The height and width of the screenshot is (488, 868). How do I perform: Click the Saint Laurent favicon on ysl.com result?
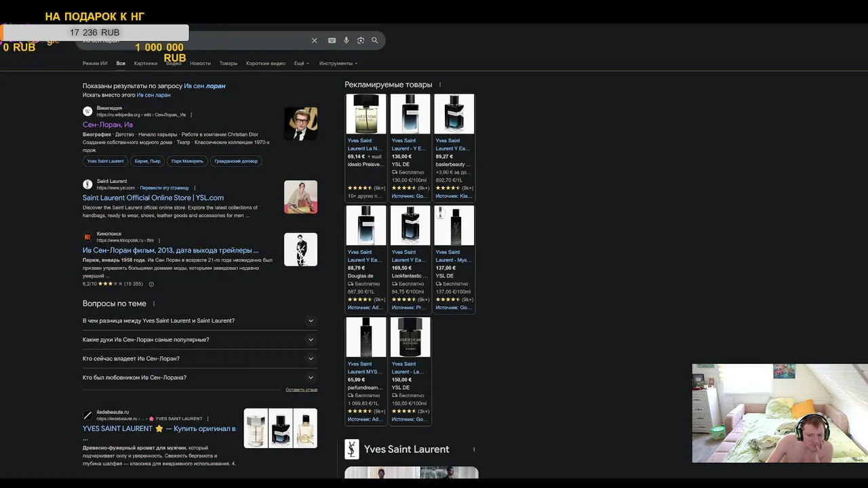87,184
